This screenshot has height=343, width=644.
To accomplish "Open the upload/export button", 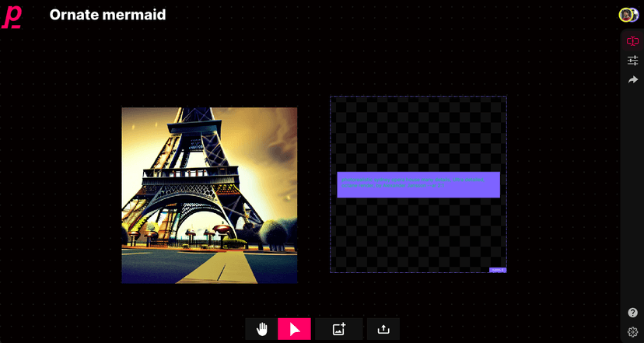I will [x=383, y=329].
